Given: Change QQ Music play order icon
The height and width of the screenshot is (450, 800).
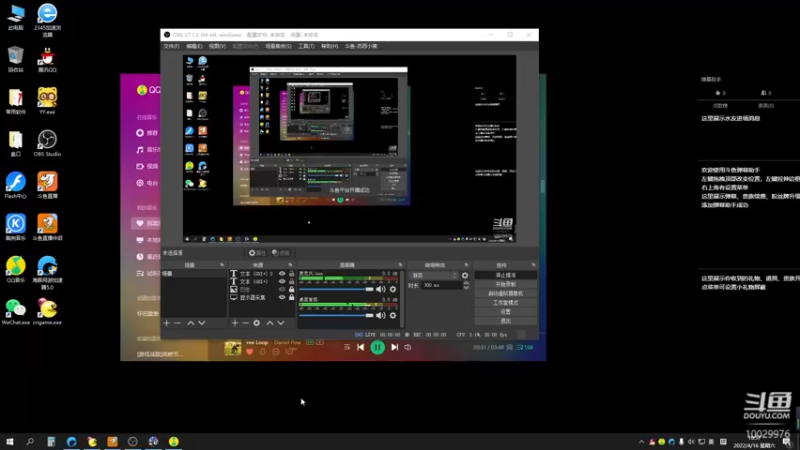Looking at the screenshot, I should coord(347,347).
